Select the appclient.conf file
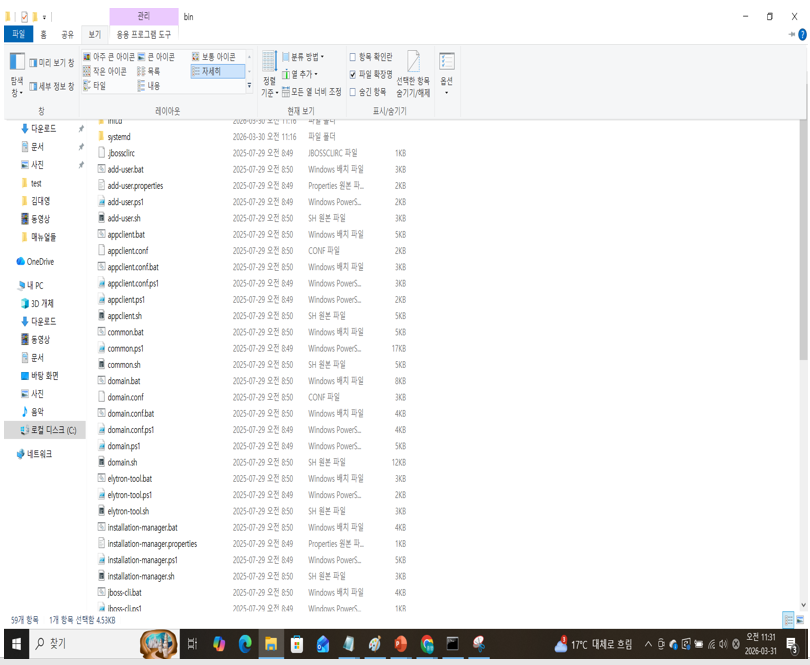 128,251
